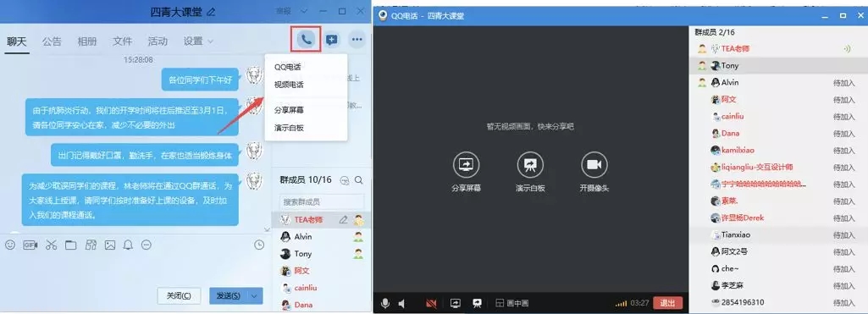Click signal strength bars in call window
The width and height of the screenshot is (868, 314).
tap(621, 304)
